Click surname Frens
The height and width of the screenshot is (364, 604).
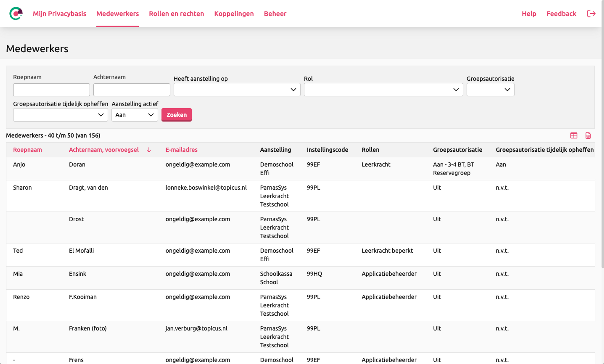(x=76, y=360)
